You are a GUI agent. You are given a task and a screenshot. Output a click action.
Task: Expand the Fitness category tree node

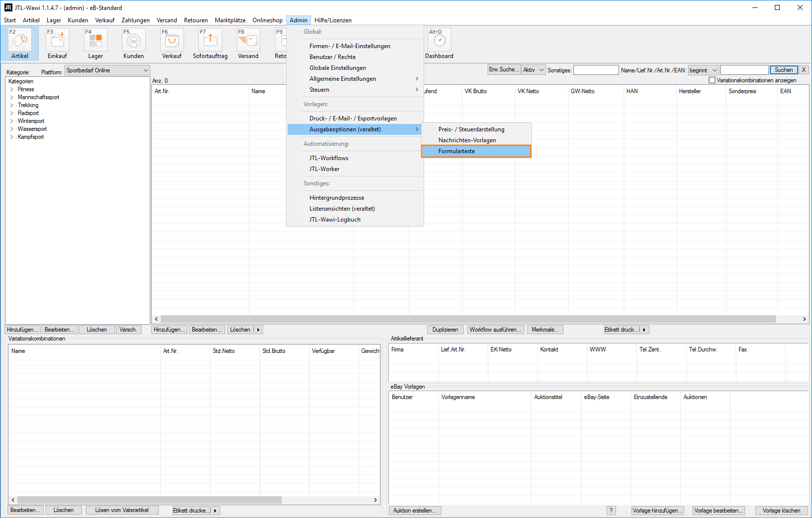(12, 90)
